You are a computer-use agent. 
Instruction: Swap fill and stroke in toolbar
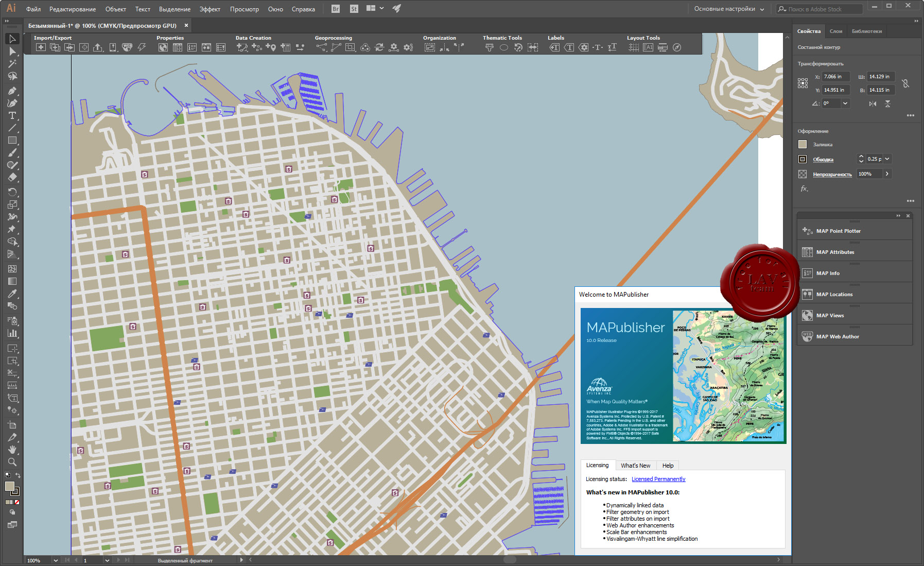pyautogui.click(x=18, y=475)
